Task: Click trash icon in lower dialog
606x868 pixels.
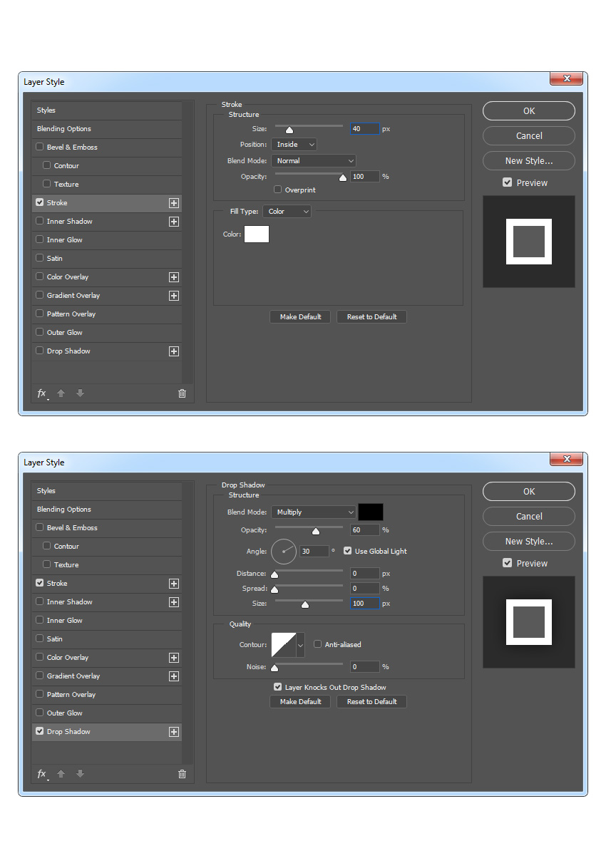Action: 182,774
